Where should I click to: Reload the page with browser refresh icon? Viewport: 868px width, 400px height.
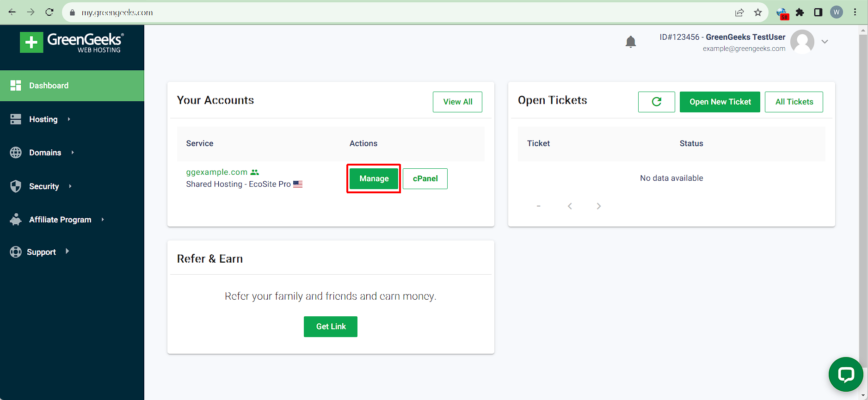(49, 12)
